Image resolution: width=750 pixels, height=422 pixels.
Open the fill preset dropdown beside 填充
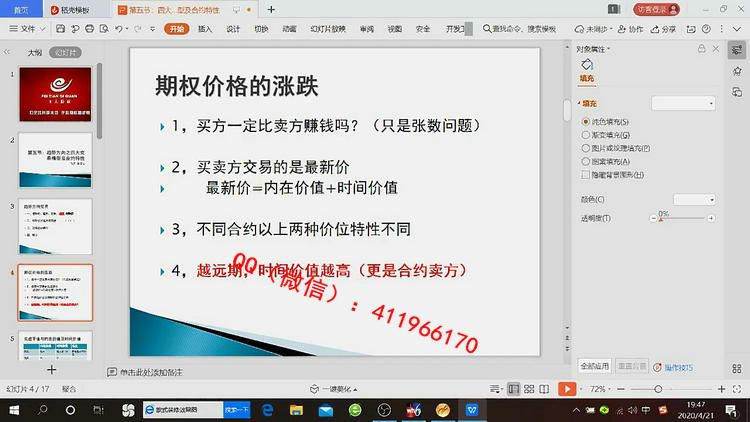click(683, 103)
